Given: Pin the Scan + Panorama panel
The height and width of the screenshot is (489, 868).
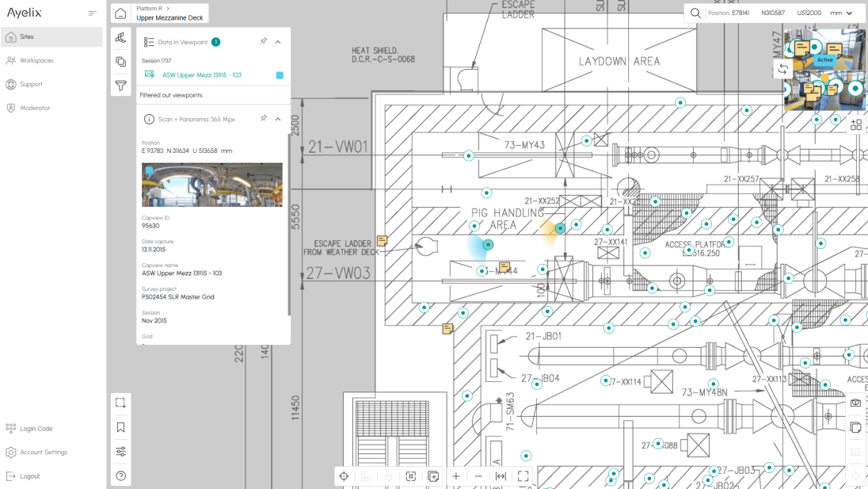Looking at the screenshot, I should (x=264, y=118).
